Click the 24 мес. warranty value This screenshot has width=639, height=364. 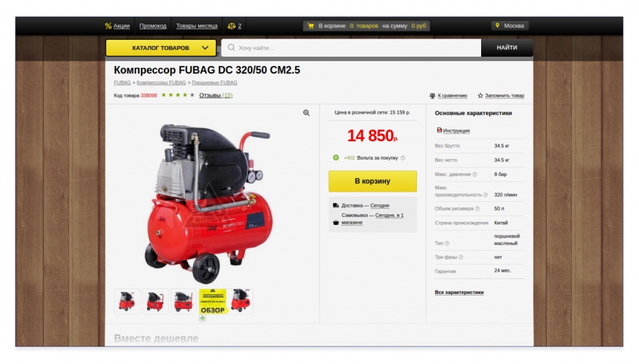[x=502, y=271]
